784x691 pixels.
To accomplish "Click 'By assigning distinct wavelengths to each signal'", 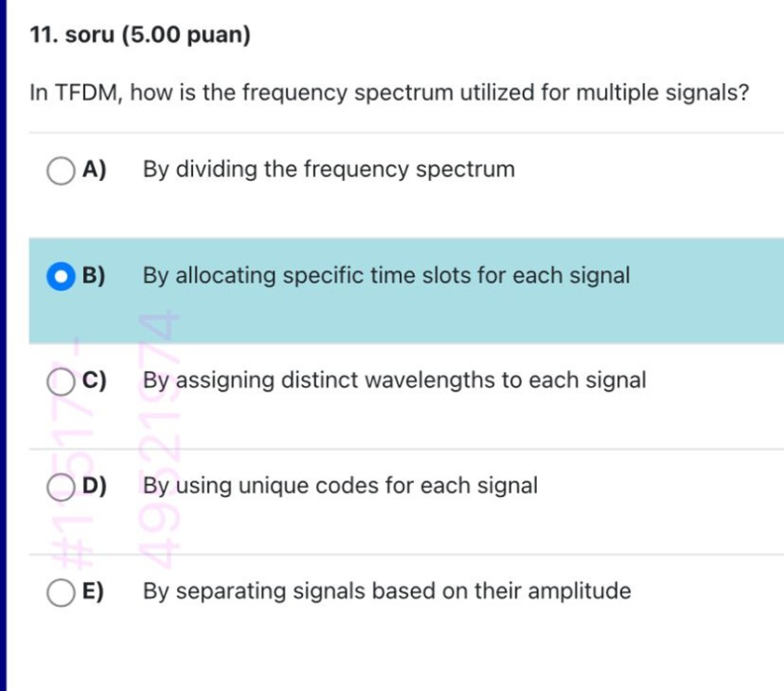I will click(x=394, y=380).
